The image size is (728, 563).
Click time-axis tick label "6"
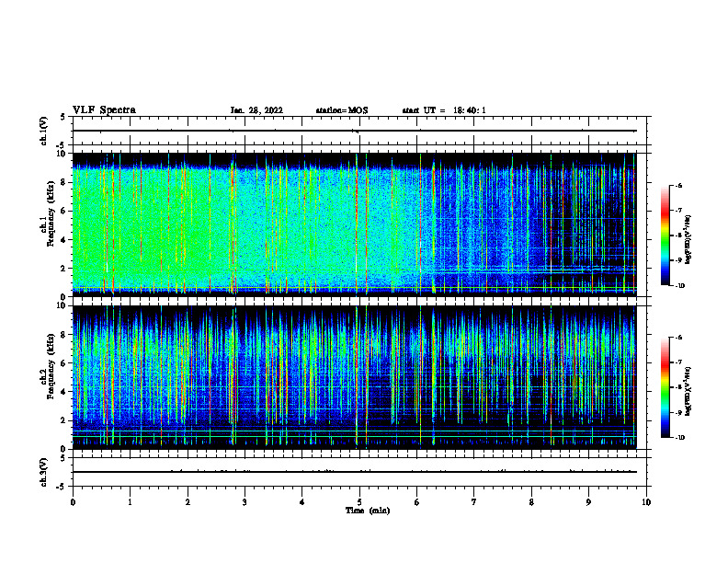click(417, 502)
